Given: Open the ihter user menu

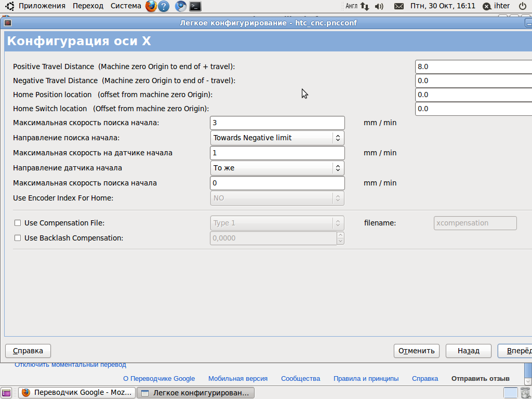Looking at the screenshot, I should [496, 6].
